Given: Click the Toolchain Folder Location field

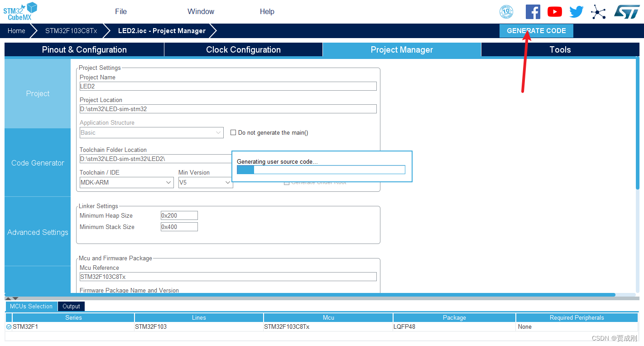Looking at the screenshot, I should coord(155,159).
